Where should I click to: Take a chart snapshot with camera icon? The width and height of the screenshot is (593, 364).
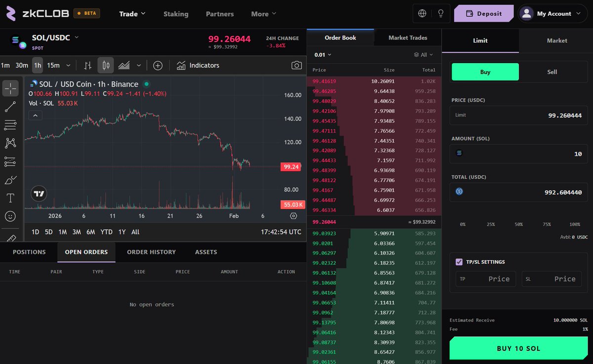coord(296,65)
